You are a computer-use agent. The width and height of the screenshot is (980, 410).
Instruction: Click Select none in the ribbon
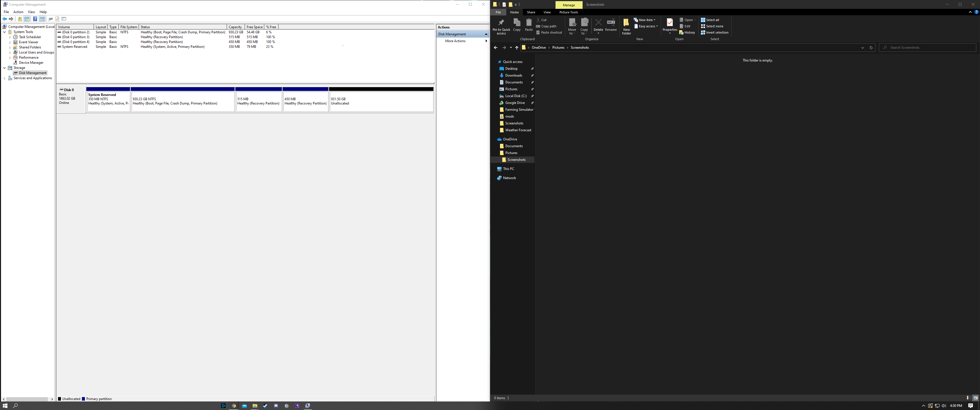pos(712,27)
